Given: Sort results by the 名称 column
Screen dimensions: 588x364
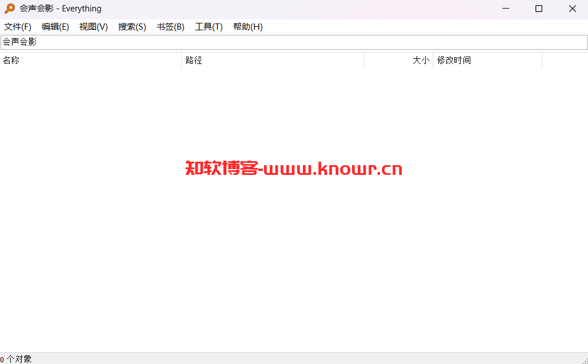Looking at the screenshot, I should click(91, 61).
